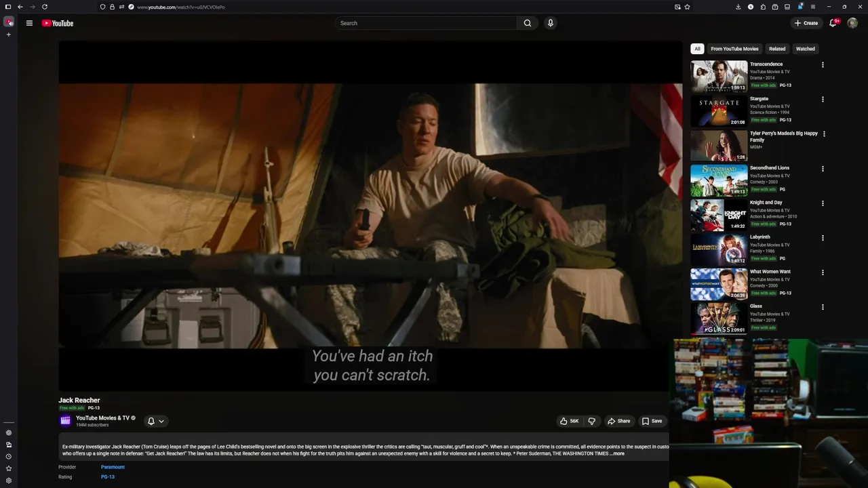The image size is (868, 488).
Task: Open notification bell dropdown for channel
Action: (x=156, y=421)
